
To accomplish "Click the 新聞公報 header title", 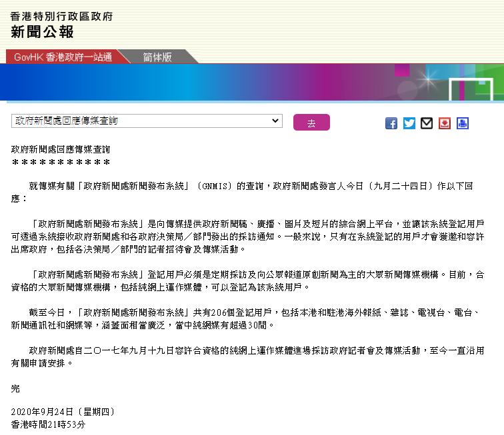I will click(42, 31).
